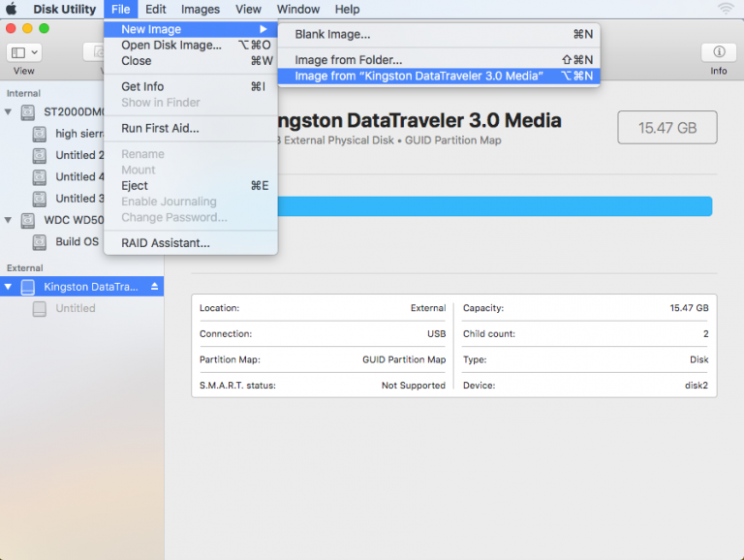Click the Build OS volume icon

pos(40,242)
